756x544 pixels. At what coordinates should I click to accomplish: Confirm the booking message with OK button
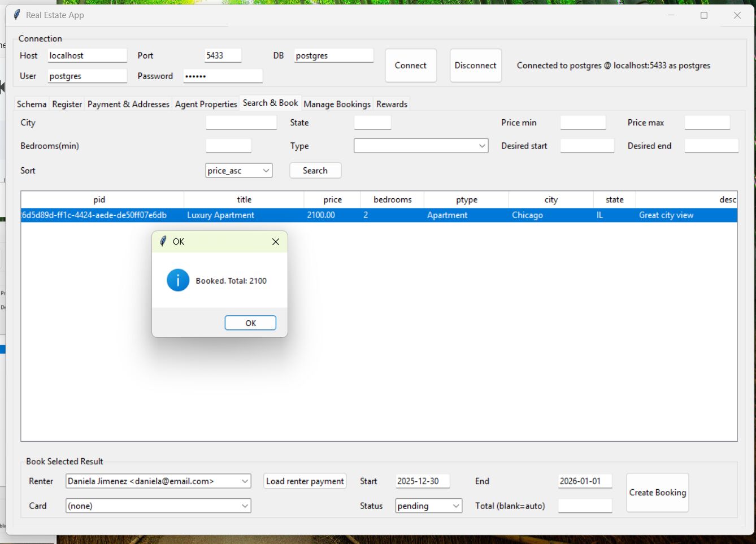[x=250, y=323]
